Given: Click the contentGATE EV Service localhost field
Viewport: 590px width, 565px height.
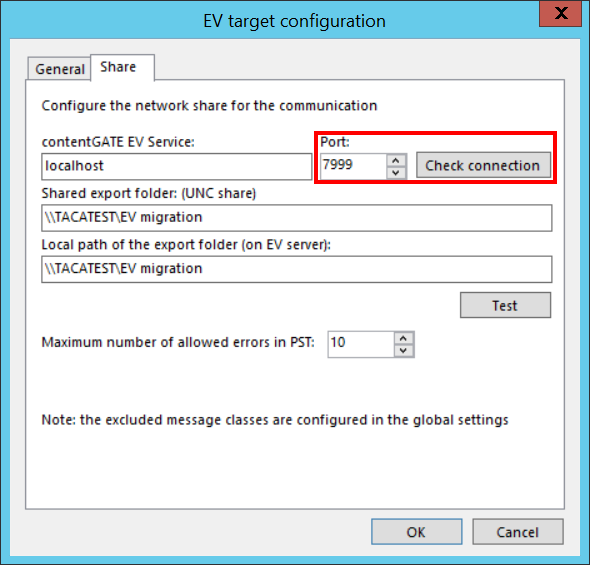Looking at the screenshot, I should pos(176,166).
